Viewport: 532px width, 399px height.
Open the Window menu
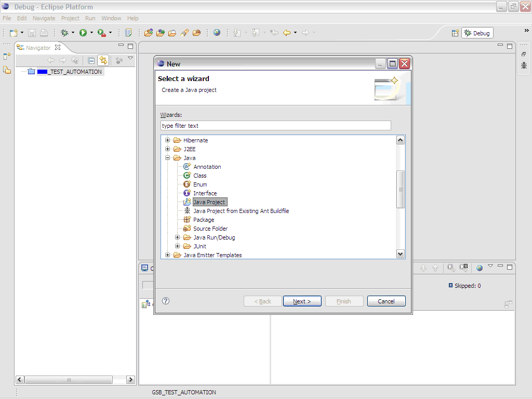[111, 18]
